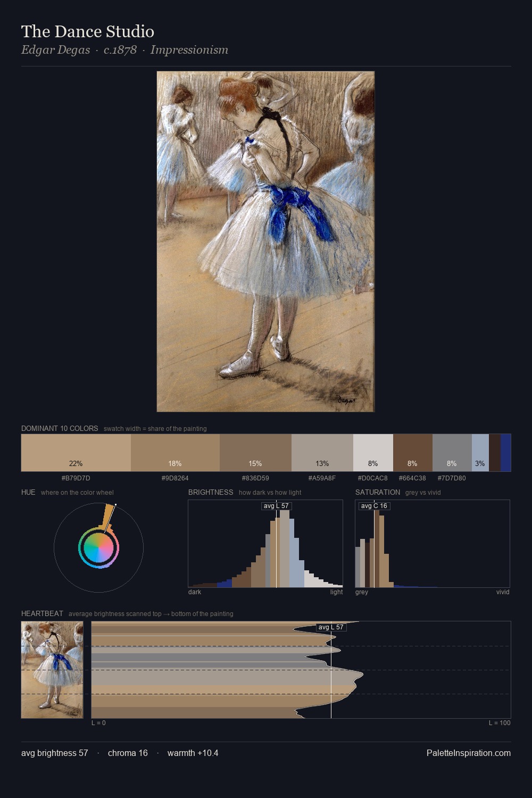
Task: Click the #836D59 hex code text
Action: pos(255,478)
